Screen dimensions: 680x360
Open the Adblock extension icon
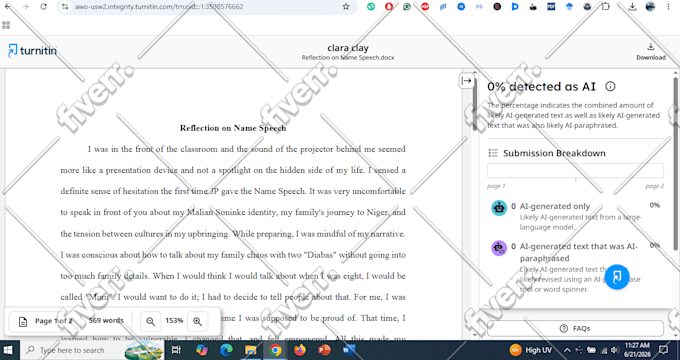tap(425, 7)
